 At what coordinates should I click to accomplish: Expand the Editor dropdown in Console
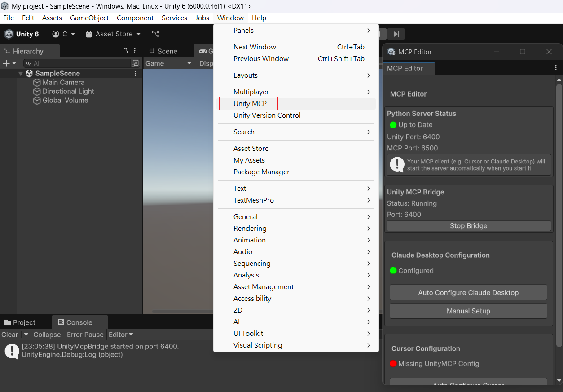(x=121, y=335)
